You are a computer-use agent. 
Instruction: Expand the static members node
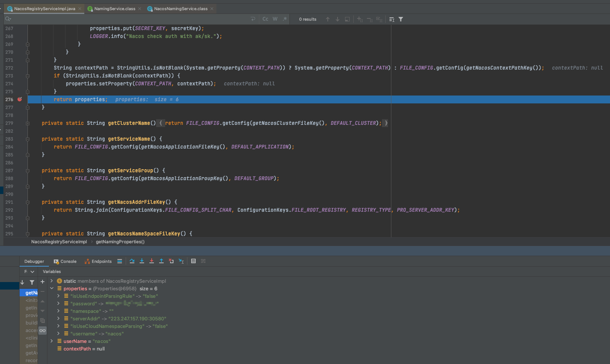[x=52, y=281]
